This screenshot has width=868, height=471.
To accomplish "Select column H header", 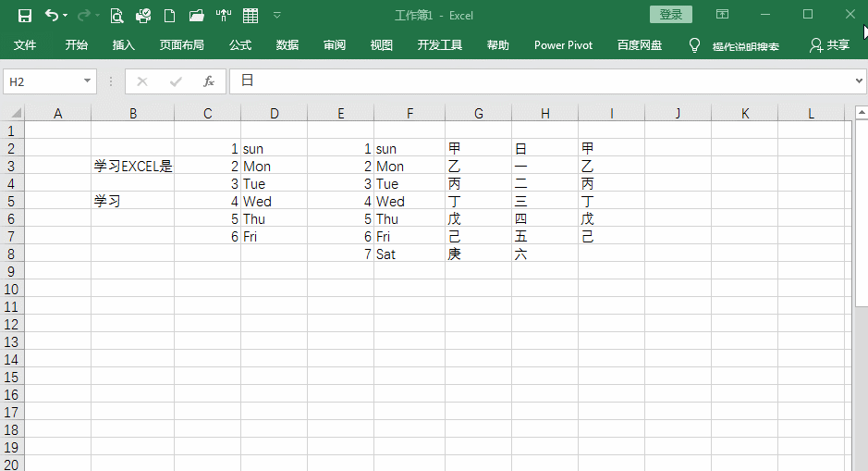I will coord(545,114).
